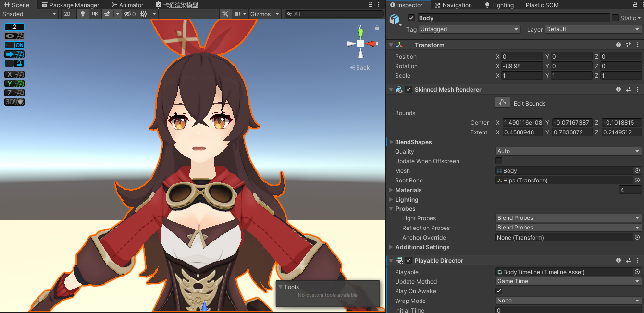Toggle scene lighting with the lightbulb icon
The image size is (644, 313).
(x=83, y=14)
